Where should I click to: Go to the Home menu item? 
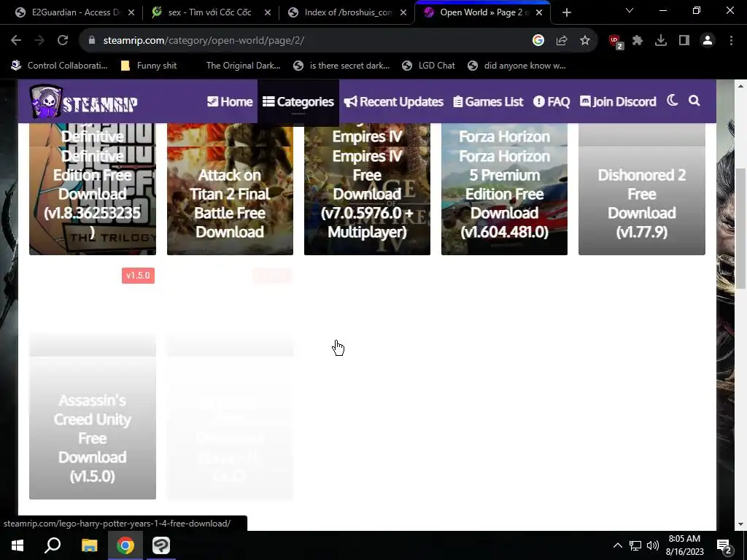pyautogui.click(x=230, y=101)
